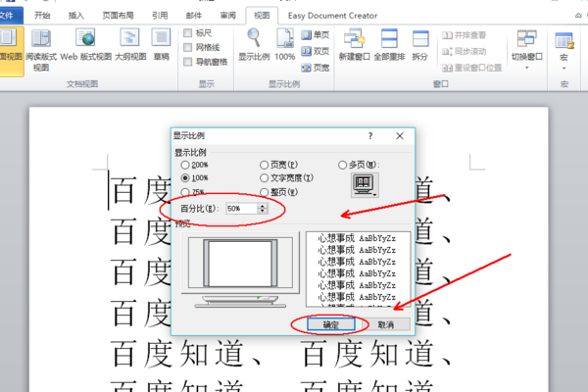This screenshot has height=392, width=588.
Task: Decrease percentage with spinner down arrow
Action: pyautogui.click(x=263, y=212)
